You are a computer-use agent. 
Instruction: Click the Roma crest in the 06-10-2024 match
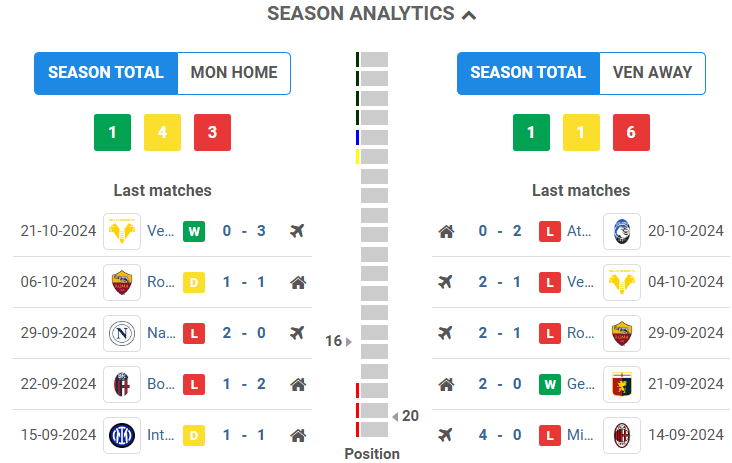coord(122,282)
